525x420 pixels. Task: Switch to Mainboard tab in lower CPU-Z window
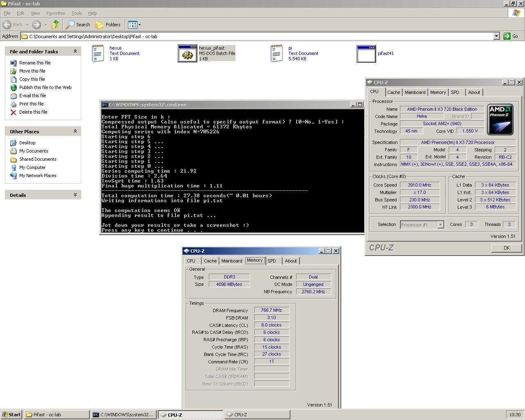pyautogui.click(x=232, y=261)
